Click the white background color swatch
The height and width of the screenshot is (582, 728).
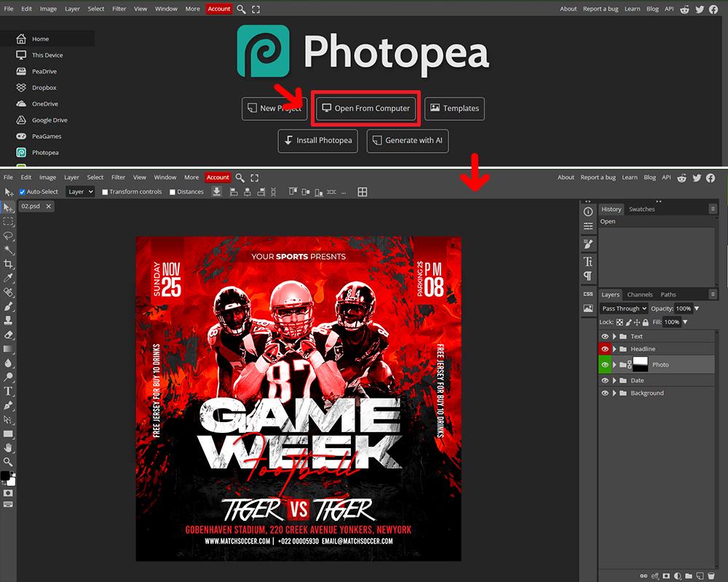[12, 482]
